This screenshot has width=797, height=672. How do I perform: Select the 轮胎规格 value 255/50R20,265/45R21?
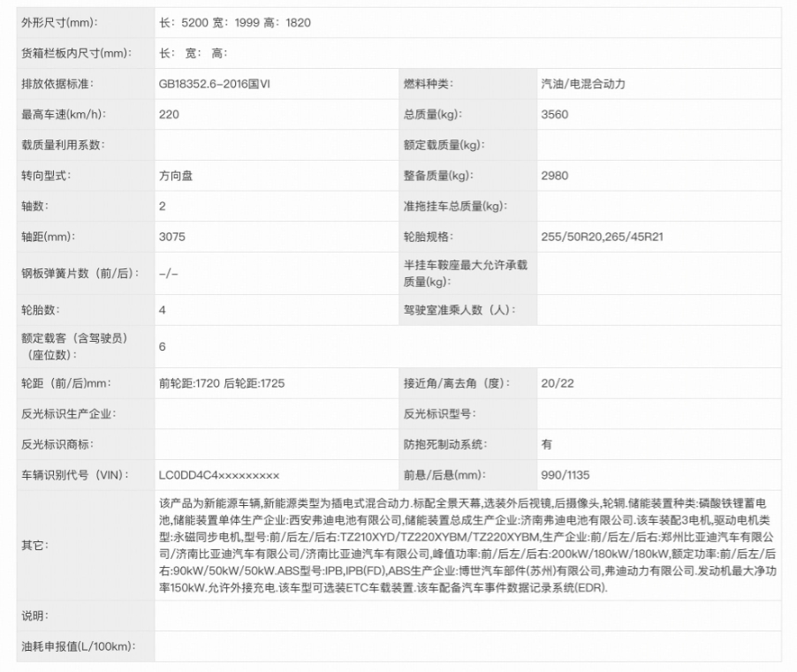click(x=603, y=237)
